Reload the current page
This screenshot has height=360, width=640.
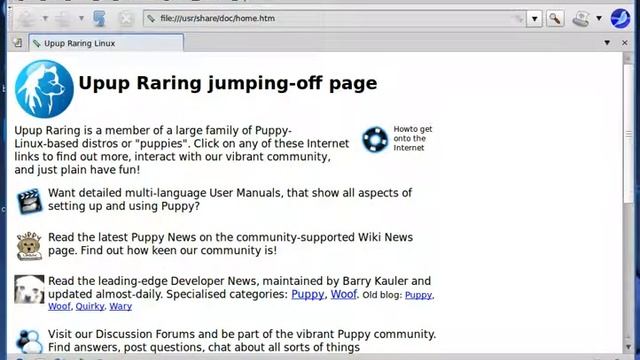pyautogui.click(x=99, y=18)
